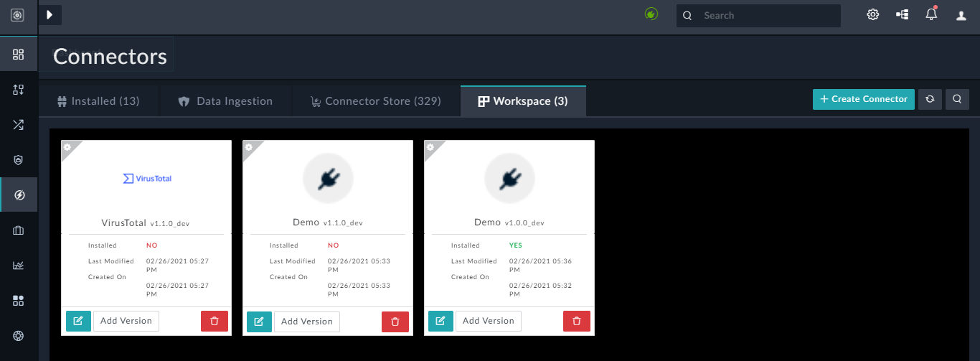This screenshot has height=361, width=980.
Task: Open the shuffle-arrows icon in the sidebar
Action: click(x=19, y=125)
